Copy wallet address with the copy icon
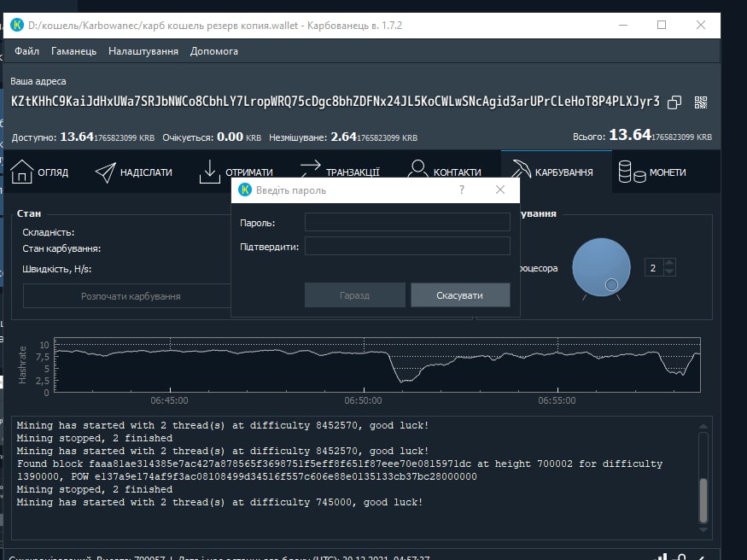The height and width of the screenshot is (560, 747). [674, 102]
